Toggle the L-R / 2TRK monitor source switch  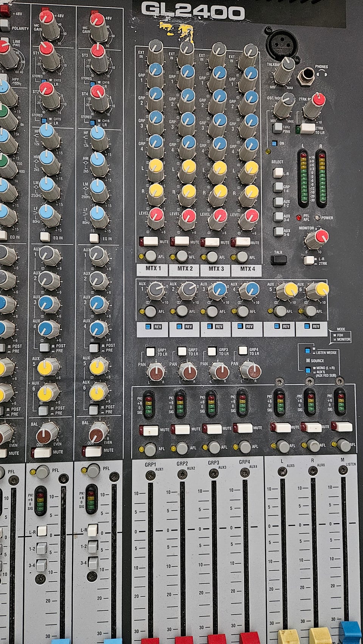point(310,260)
